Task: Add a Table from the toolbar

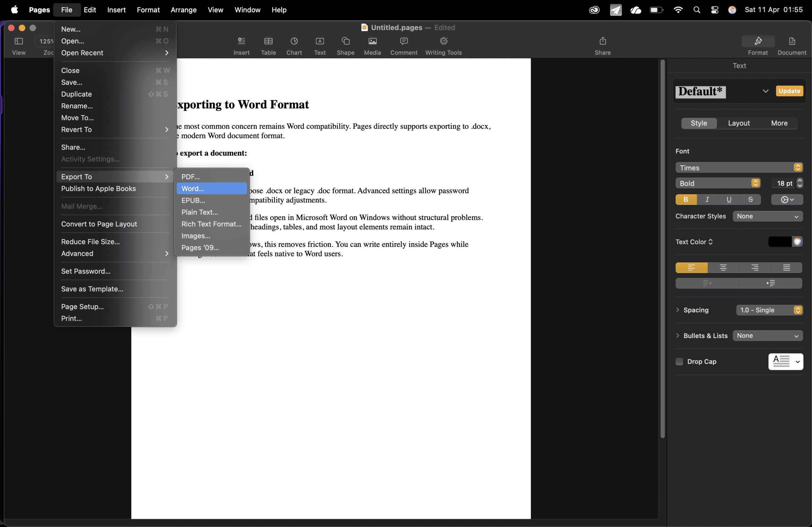Action: pyautogui.click(x=269, y=41)
